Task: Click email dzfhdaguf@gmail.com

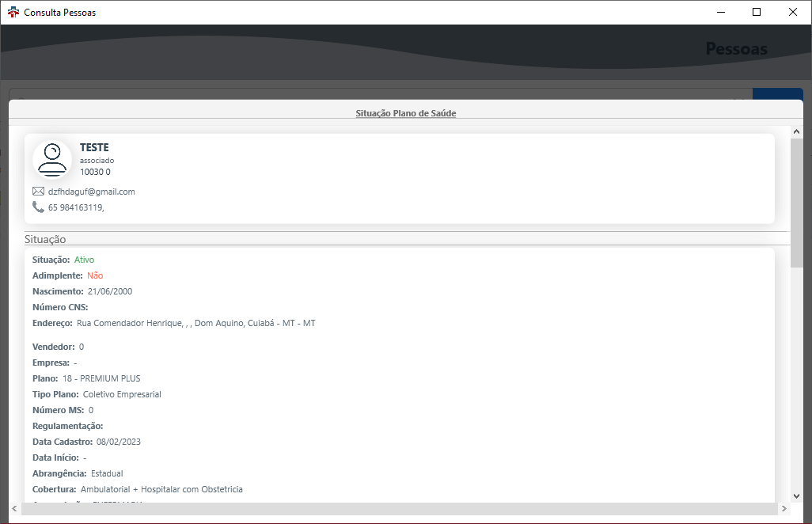Action: [92, 192]
